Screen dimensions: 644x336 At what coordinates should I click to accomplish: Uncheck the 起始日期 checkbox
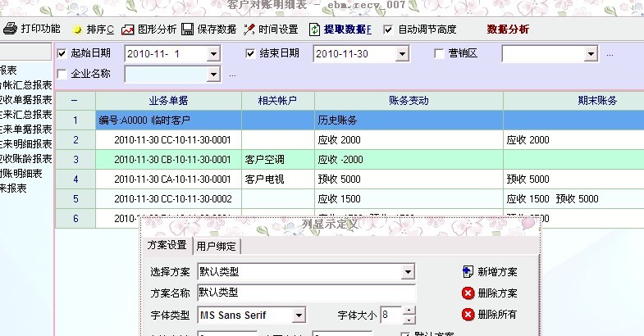click(x=62, y=54)
